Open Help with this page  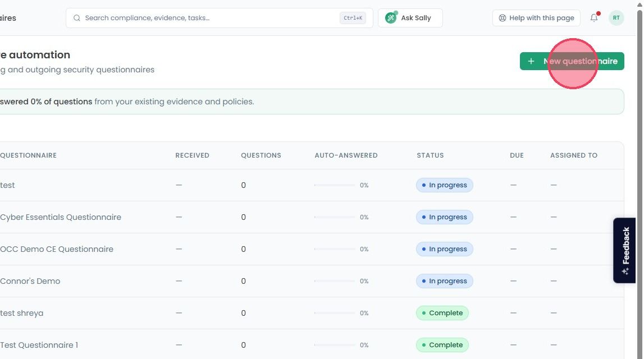pyautogui.click(x=536, y=18)
